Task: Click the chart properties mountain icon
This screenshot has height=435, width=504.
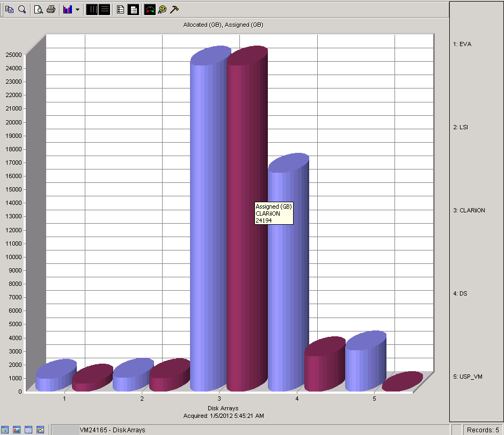Action: [150, 9]
